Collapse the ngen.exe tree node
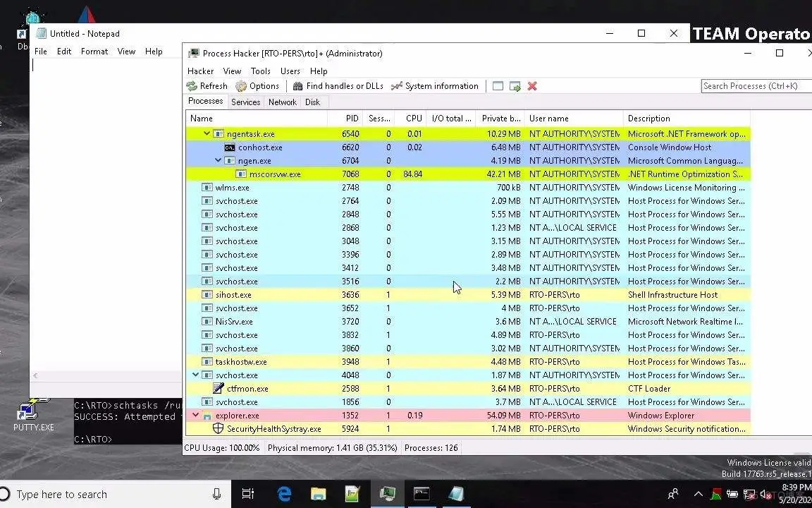The image size is (812, 508). coord(218,161)
